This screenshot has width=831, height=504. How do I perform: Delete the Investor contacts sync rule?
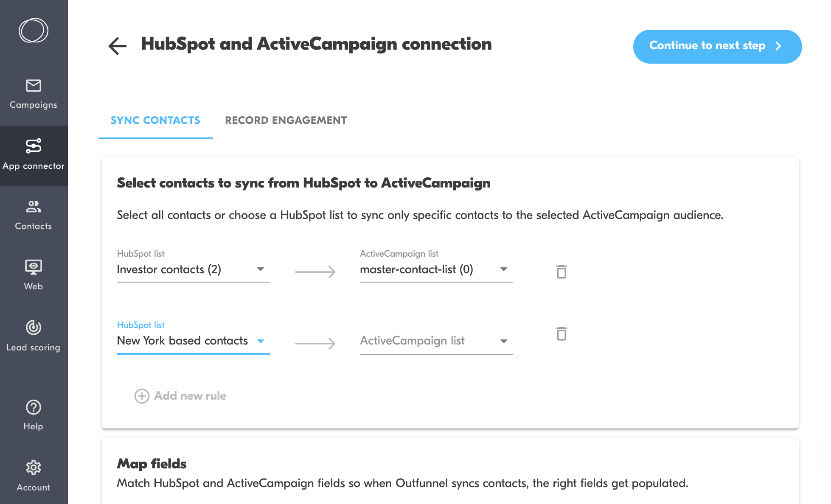(561, 272)
